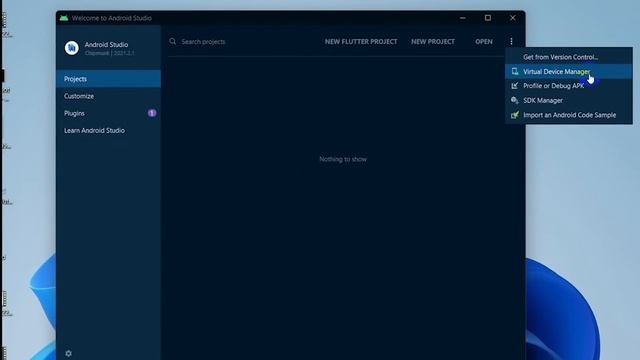
Task: Open the three-dot more actions menu
Action: pyautogui.click(x=511, y=41)
